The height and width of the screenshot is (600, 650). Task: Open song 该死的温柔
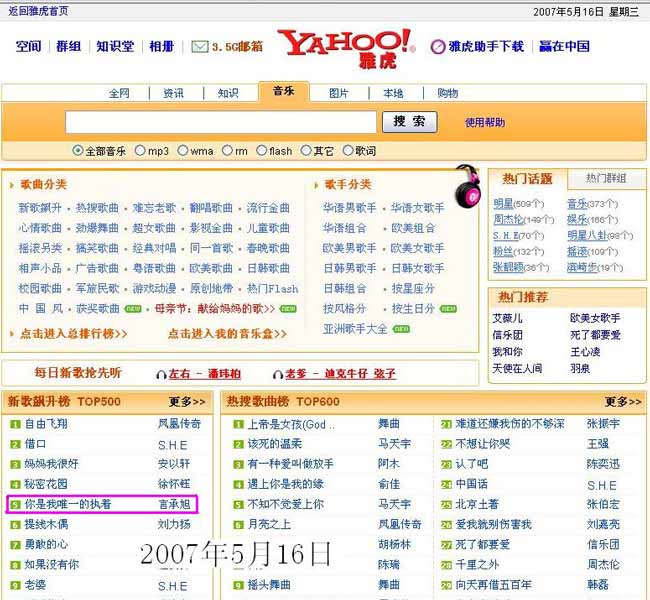(274, 444)
